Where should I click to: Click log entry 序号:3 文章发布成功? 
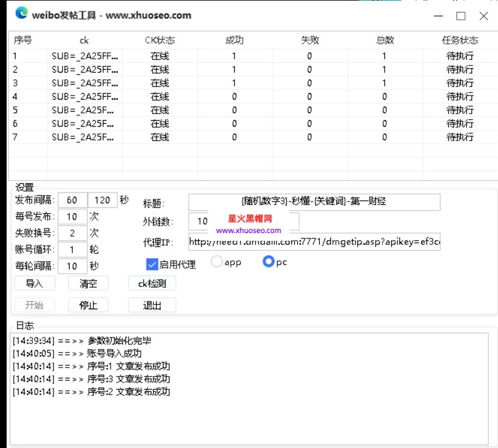[91, 379]
